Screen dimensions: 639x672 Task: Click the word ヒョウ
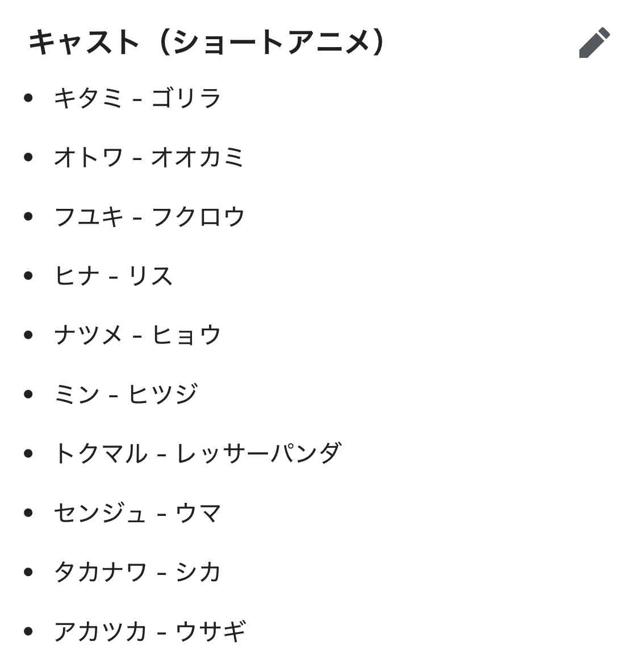[186, 334]
